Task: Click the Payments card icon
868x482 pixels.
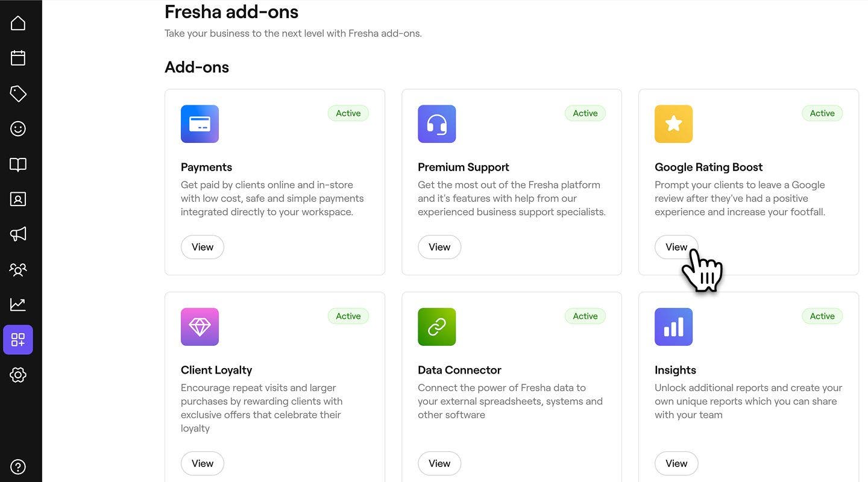Action: pos(200,124)
